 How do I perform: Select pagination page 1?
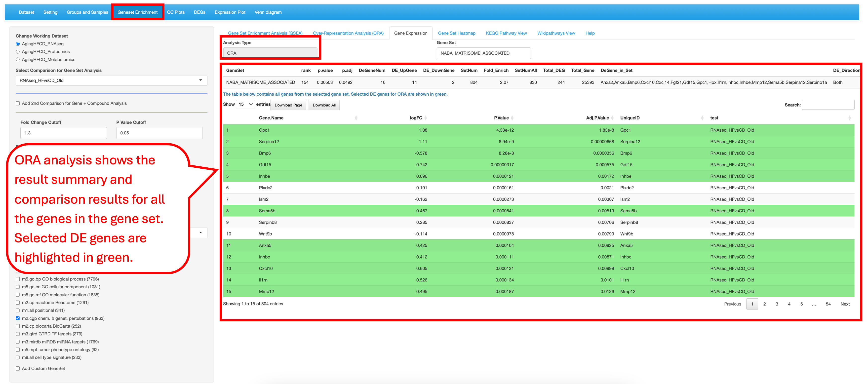[x=752, y=304]
